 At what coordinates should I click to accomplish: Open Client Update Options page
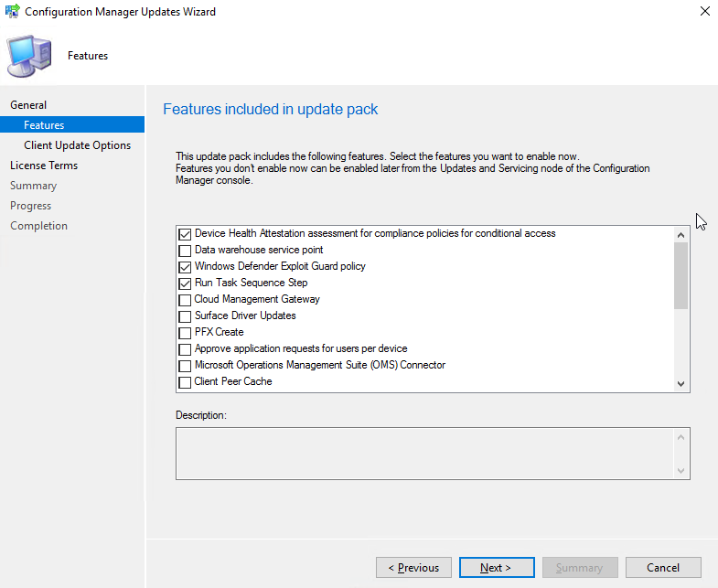pyautogui.click(x=78, y=145)
